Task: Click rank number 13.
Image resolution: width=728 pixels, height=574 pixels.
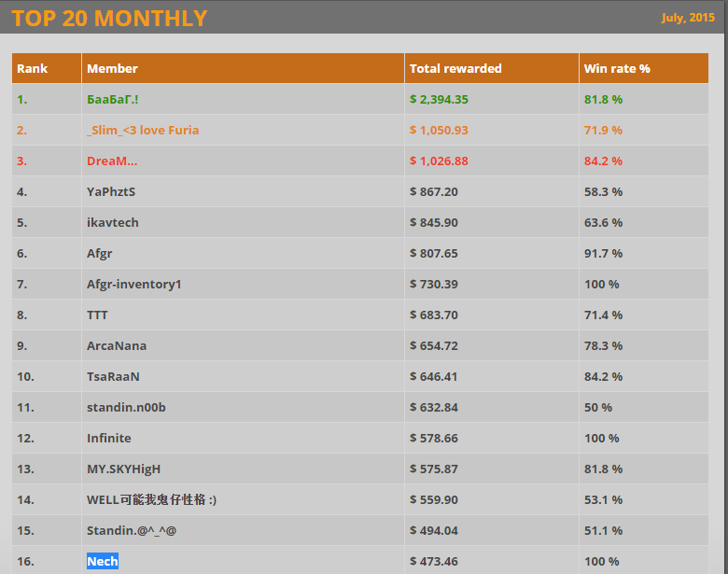Action: pos(25,469)
